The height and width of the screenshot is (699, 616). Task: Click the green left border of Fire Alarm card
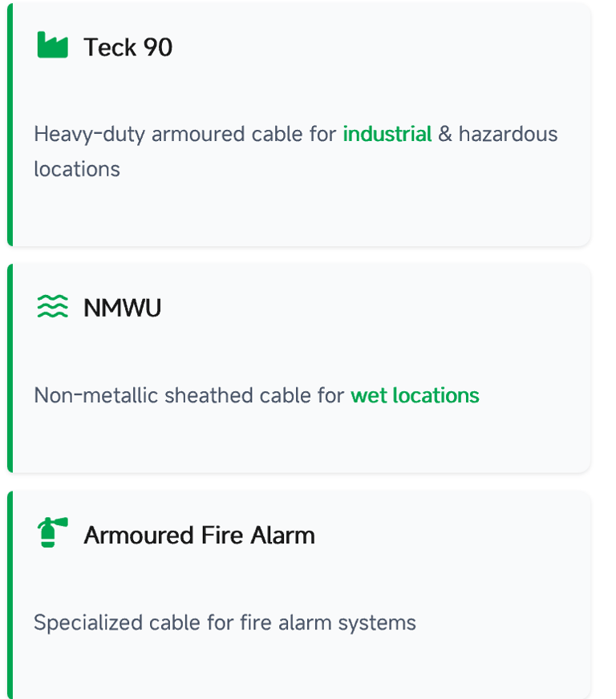click(10, 594)
